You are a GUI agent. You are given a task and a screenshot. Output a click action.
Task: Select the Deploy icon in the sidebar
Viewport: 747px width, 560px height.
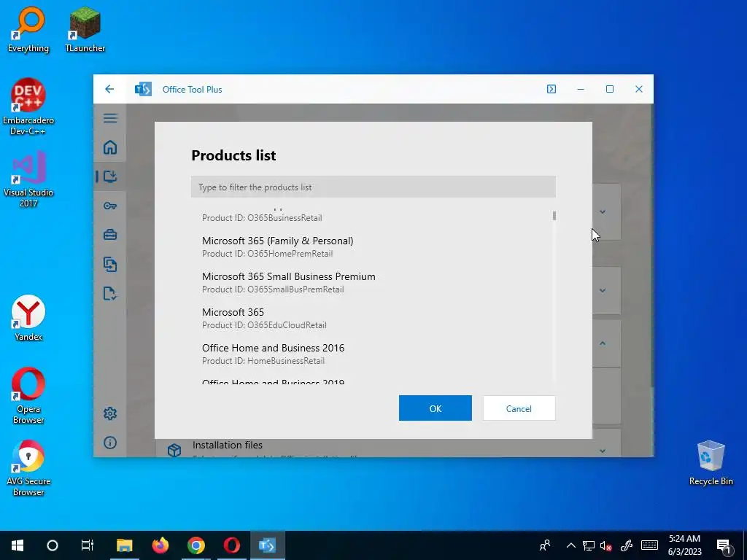point(110,176)
